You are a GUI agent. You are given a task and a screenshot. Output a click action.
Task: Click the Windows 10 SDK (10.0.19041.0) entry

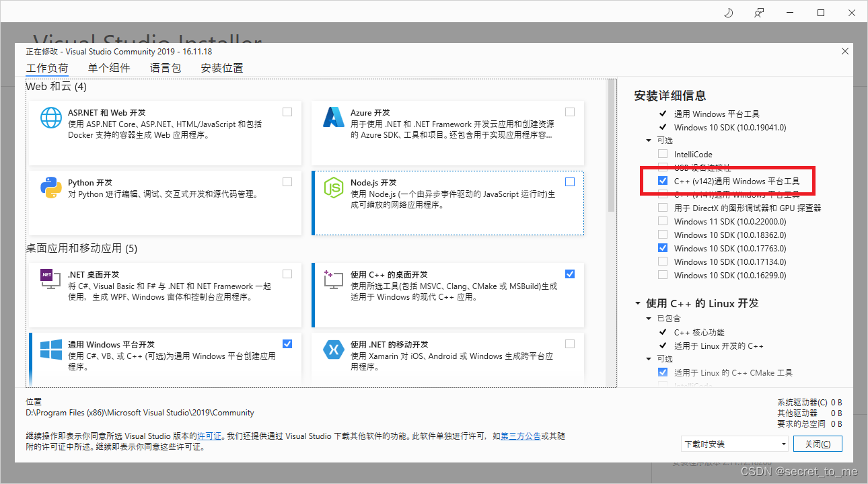coord(730,127)
